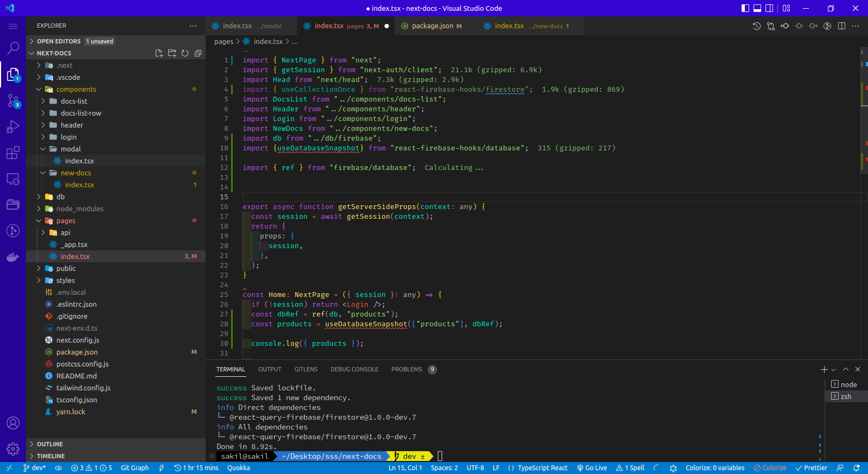Click errors and warnings count in status bar

[x=92, y=468]
